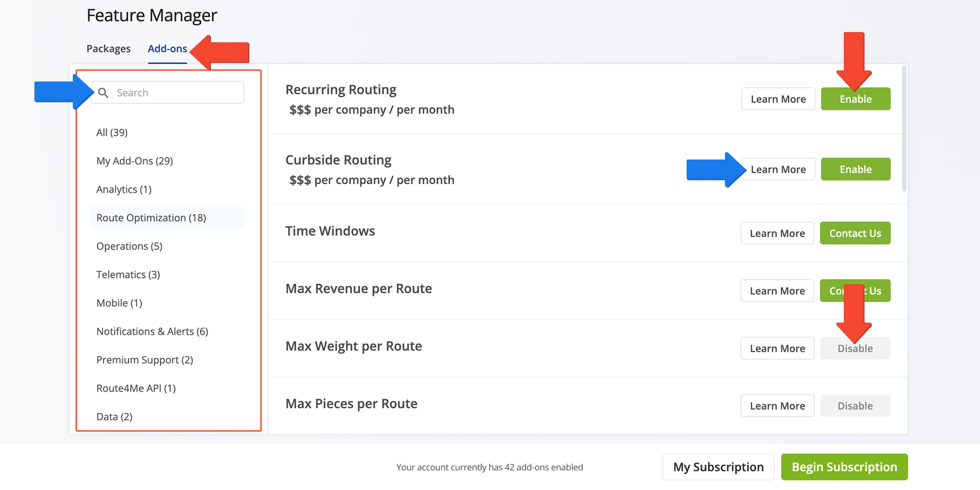Click Contact Us for Time Windows
This screenshot has width=980, height=490.
coord(855,234)
